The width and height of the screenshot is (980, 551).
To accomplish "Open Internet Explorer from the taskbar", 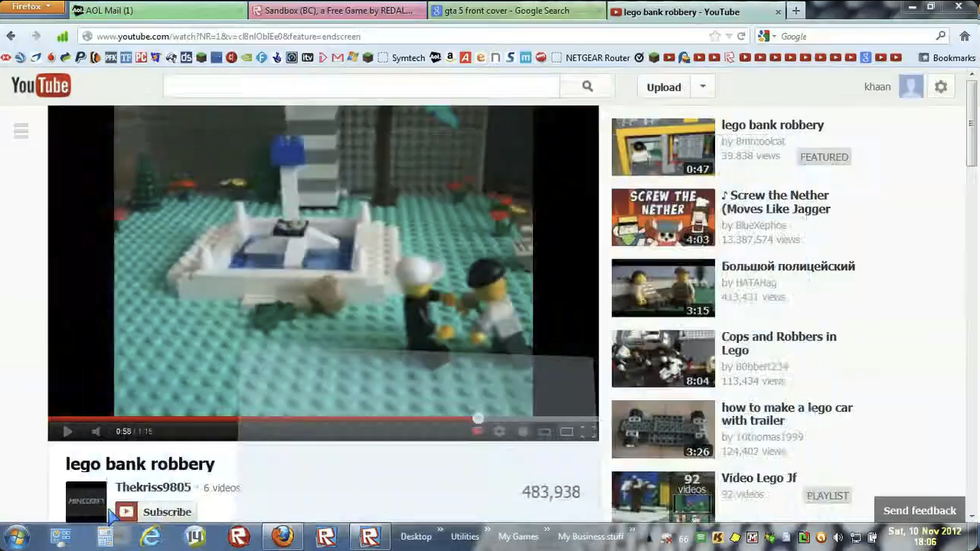I will (x=151, y=536).
